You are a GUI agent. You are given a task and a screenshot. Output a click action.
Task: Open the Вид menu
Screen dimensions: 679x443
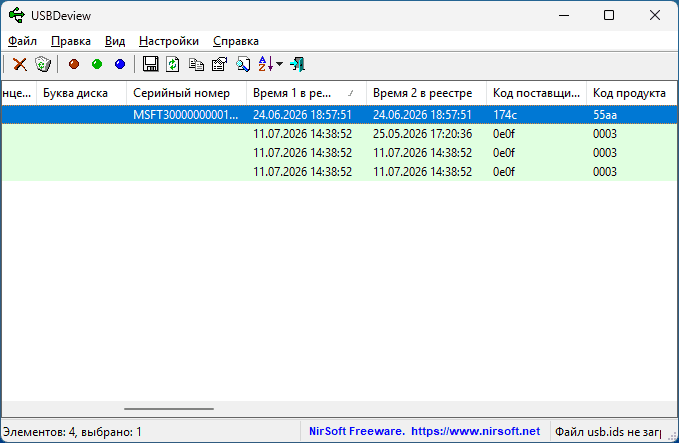coord(115,41)
